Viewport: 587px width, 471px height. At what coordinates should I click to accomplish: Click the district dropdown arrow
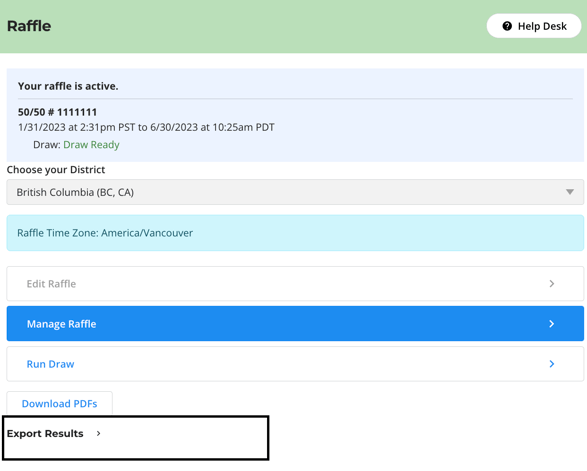(569, 192)
